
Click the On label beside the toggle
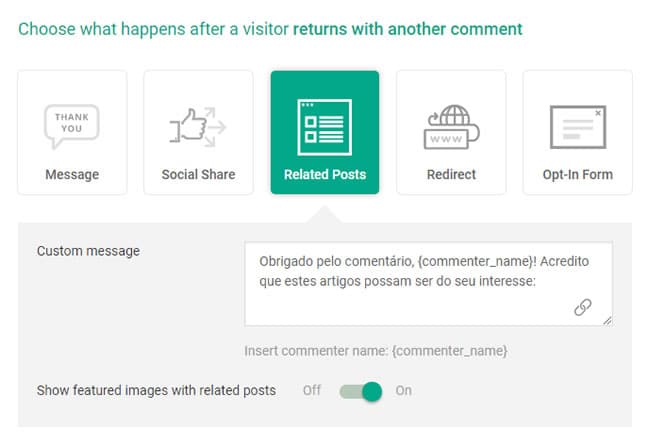tap(403, 390)
